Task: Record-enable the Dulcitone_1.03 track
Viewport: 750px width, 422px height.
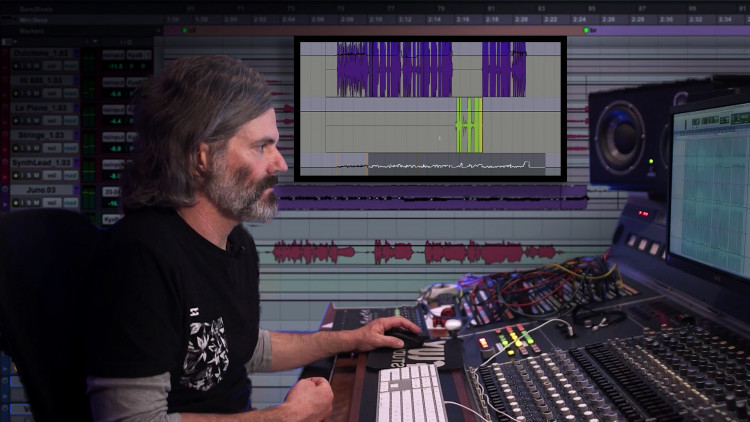Action: tap(16, 66)
